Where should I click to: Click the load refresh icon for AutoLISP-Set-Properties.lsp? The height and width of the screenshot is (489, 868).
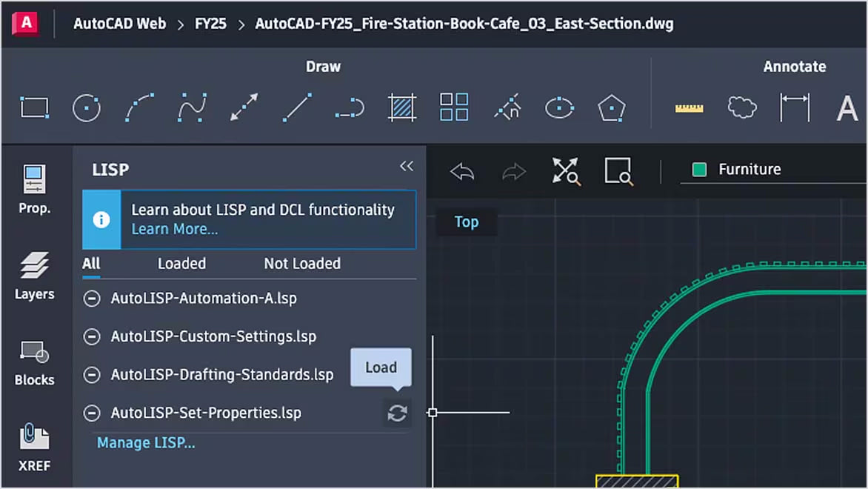point(398,413)
